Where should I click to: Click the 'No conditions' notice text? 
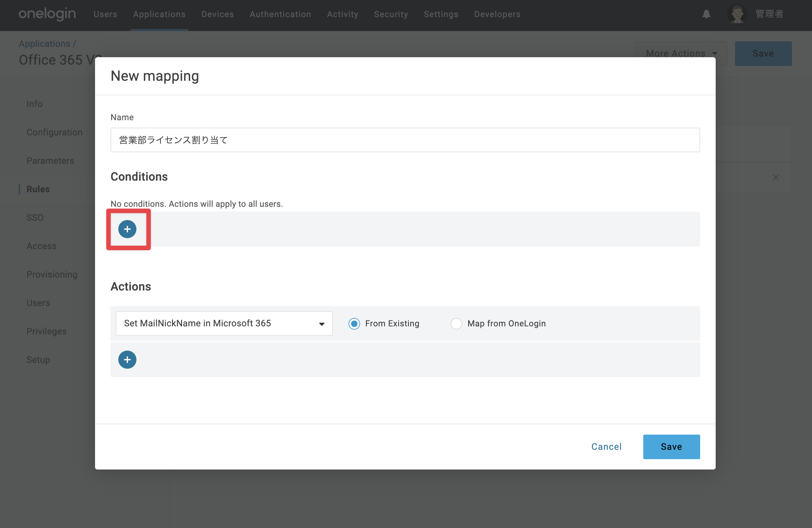pos(197,204)
